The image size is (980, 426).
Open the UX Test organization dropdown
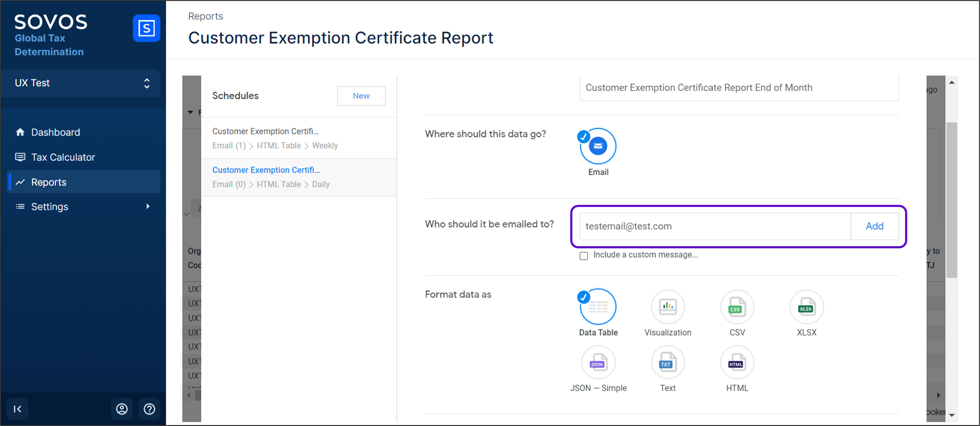pos(81,83)
